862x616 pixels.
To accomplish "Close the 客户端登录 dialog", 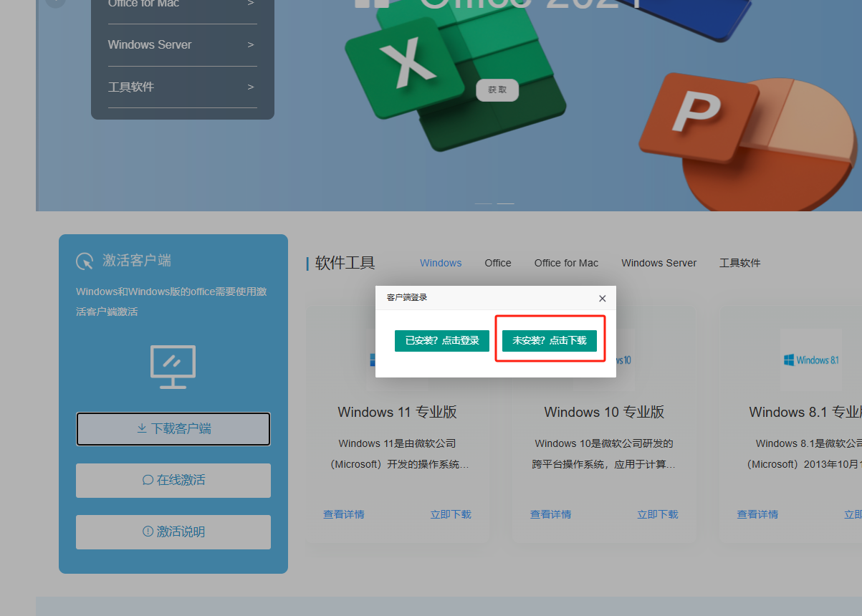I will [602, 298].
